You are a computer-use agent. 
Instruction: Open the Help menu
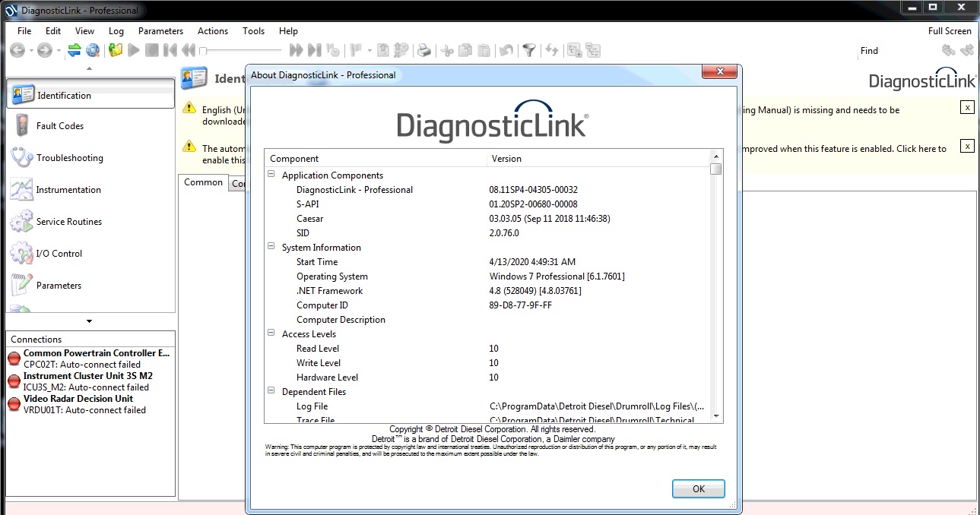pyautogui.click(x=288, y=31)
